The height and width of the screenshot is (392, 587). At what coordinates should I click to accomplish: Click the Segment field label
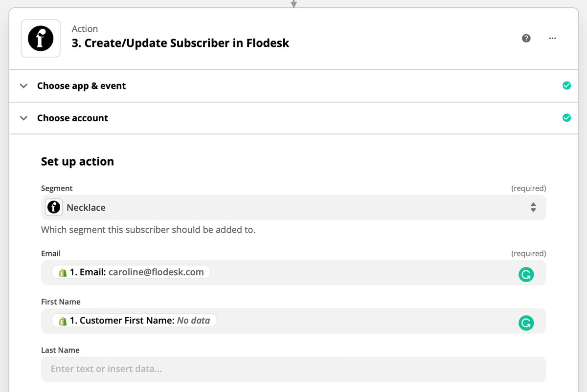tap(57, 188)
